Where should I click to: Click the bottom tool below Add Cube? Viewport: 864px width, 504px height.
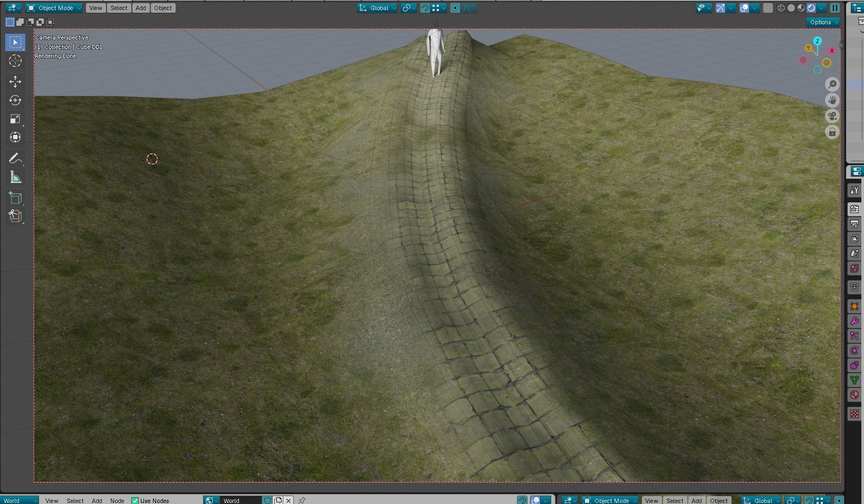(x=15, y=216)
